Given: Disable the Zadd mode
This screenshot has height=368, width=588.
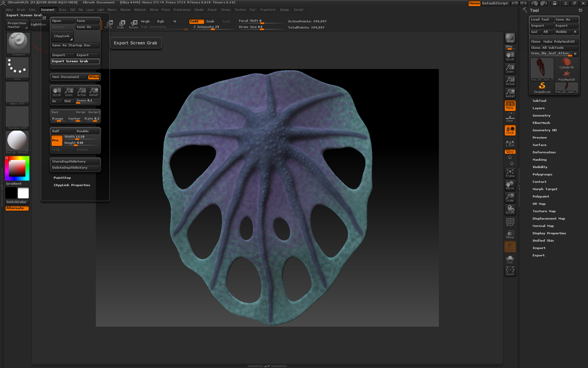Looking at the screenshot, I should pyautogui.click(x=196, y=21).
